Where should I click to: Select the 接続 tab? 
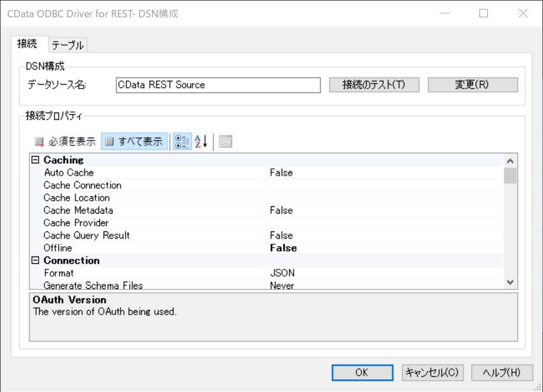(x=29, y=44)
